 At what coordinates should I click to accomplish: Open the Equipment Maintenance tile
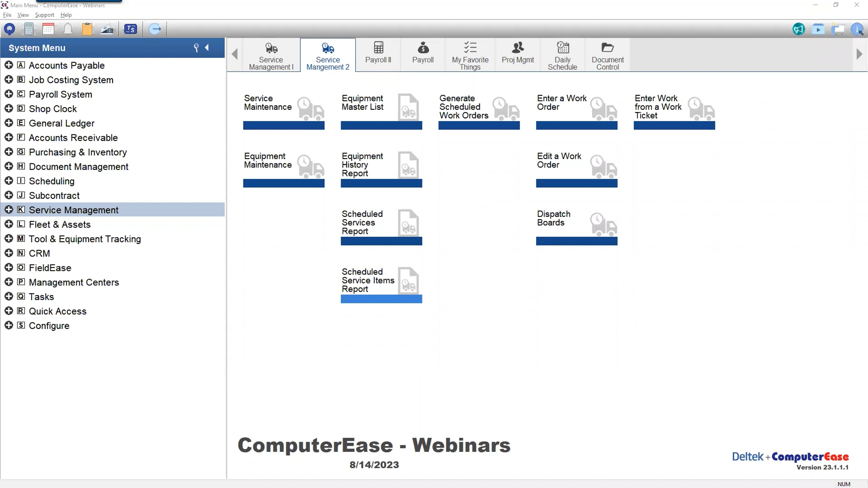point(284,169)
